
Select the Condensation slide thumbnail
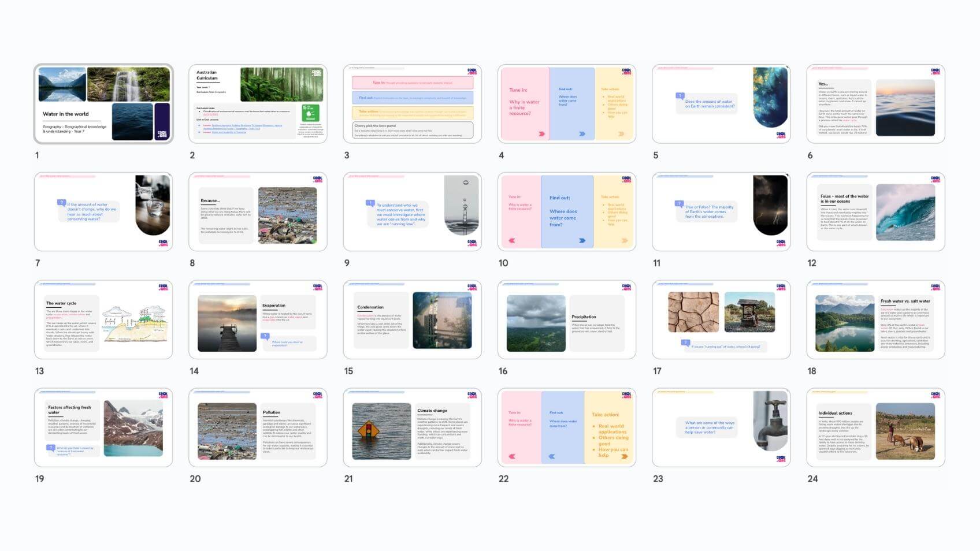click(412, 319)
